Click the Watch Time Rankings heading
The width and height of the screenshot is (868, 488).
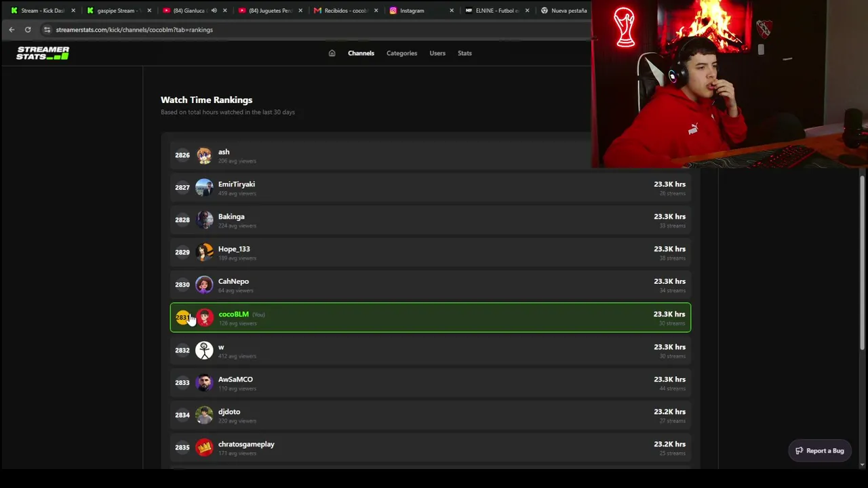pyautogui.click(x=206, y=100)
